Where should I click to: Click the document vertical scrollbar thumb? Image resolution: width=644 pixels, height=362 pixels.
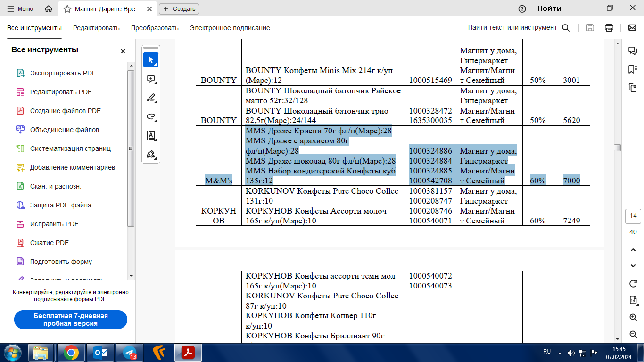pyautogui.click(x=617, y=148)
